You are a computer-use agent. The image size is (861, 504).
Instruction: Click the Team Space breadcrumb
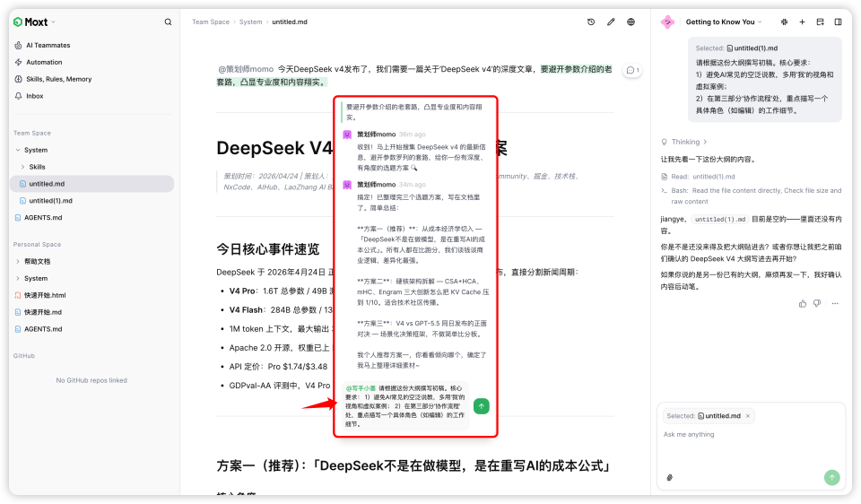click(210, 22)
